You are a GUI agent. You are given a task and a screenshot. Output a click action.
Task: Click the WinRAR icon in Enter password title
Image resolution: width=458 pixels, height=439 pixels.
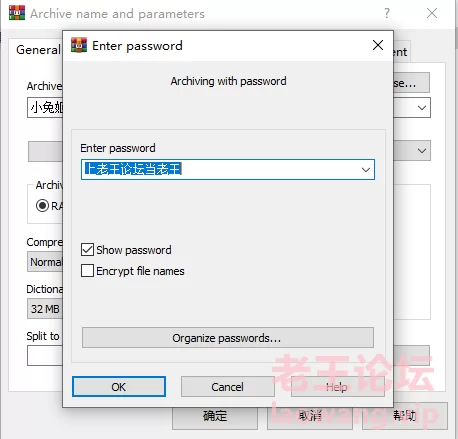[79, 45]
